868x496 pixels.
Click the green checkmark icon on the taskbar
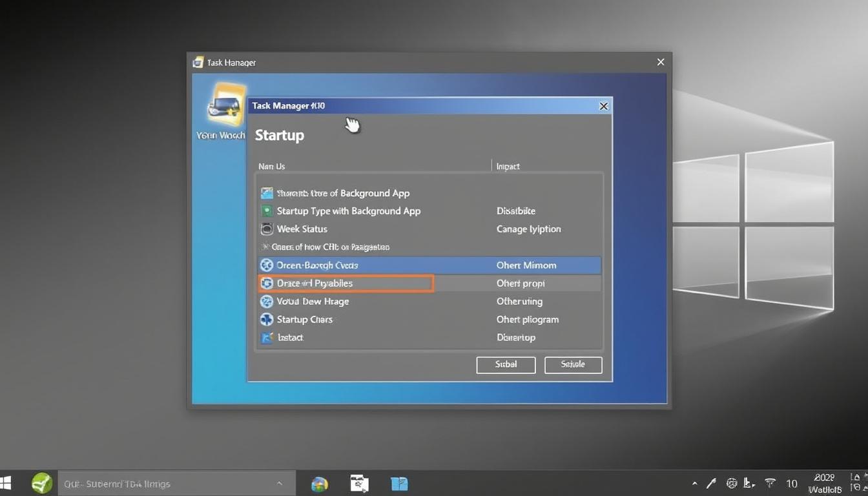pyautogui.click(x=41, y=482)
